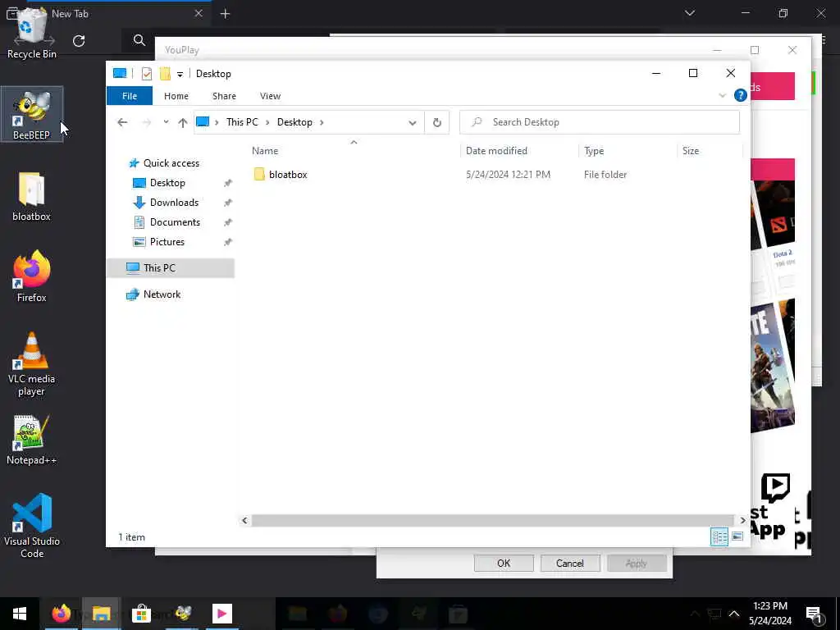Click the New folder quick access icon
The height and width of the screenshot is (630, 840).
pos(165,74)
